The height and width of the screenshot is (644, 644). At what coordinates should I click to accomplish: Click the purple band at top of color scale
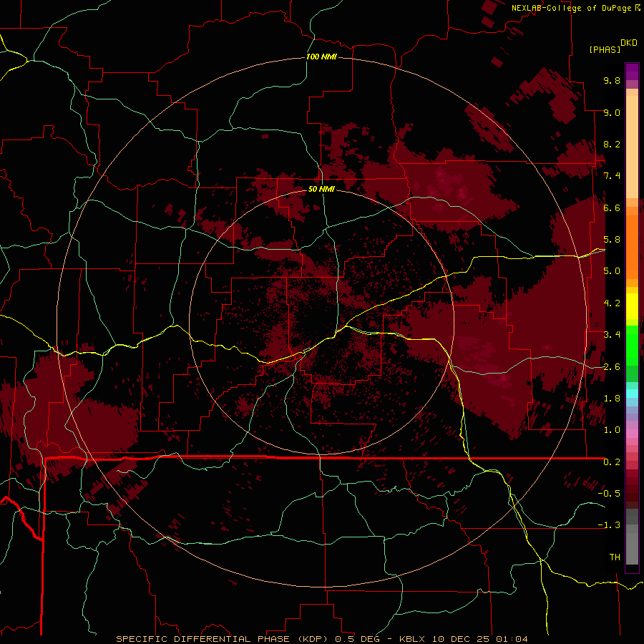point(632,72)
